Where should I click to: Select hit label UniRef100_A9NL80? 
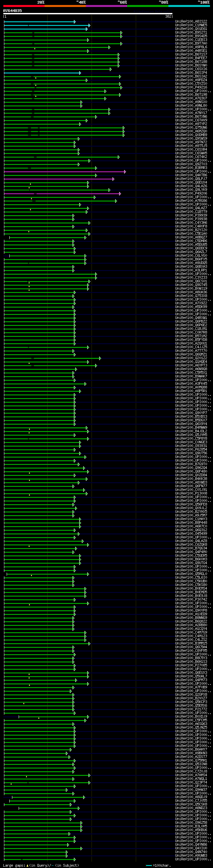[x=191, y=106]
